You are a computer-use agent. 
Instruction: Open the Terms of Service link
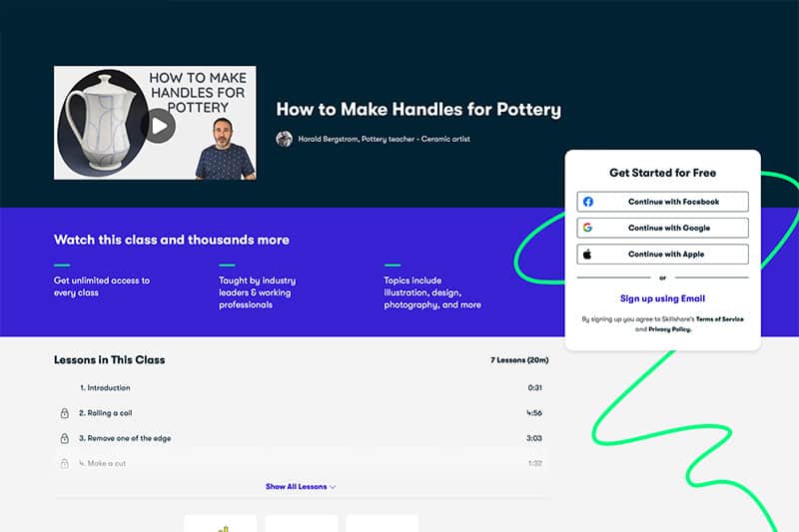(x=719, y=319)
